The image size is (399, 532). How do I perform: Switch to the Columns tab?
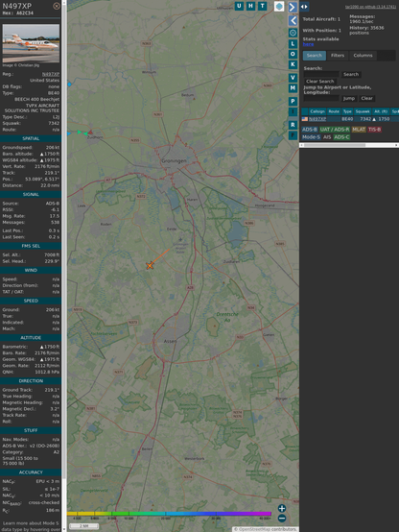tap(363, 56)
